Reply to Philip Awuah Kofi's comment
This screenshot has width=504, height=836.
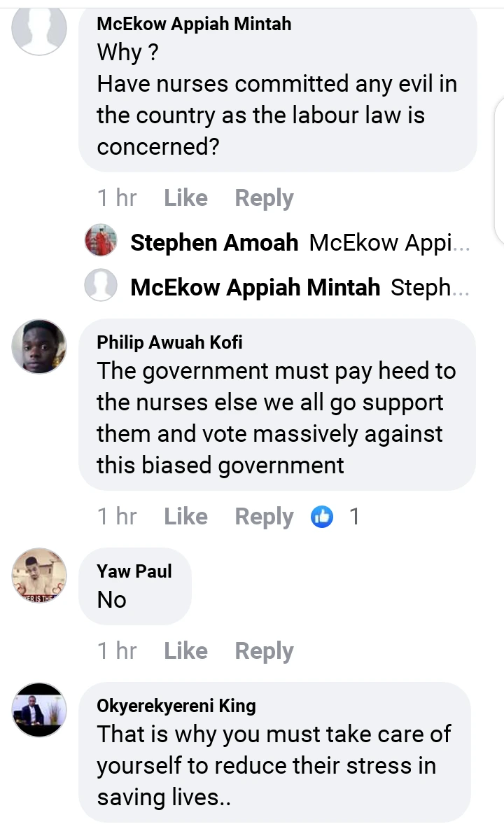point(265,517)
